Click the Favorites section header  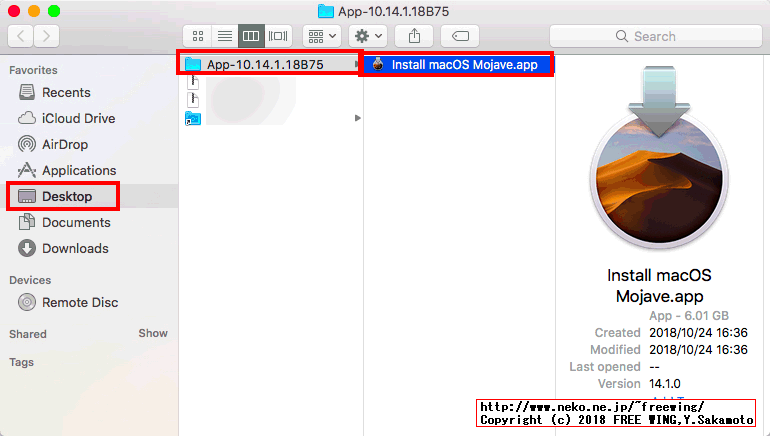pyautogui.click(x=33, y=70)
